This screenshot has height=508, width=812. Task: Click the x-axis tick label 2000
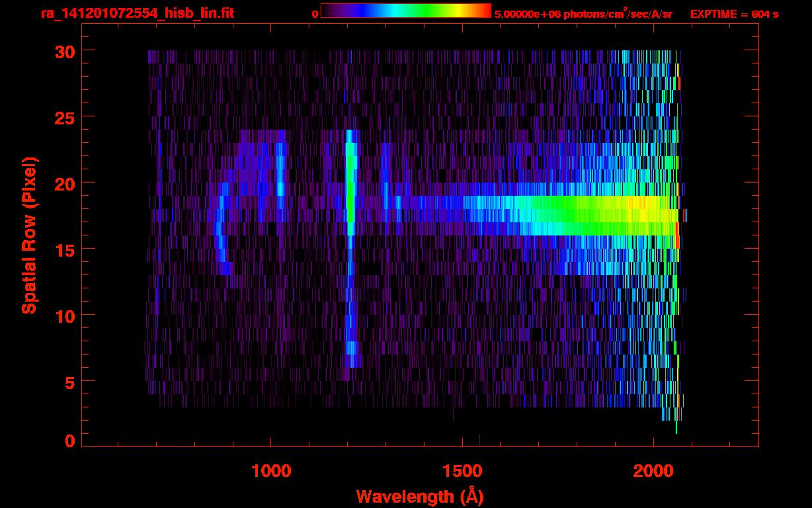pyautogui.click(x=653, y=470)
